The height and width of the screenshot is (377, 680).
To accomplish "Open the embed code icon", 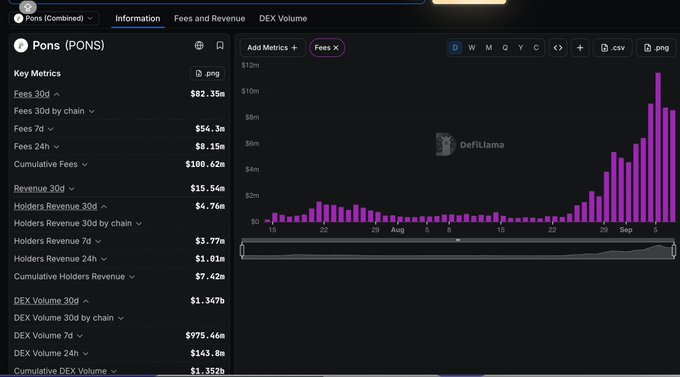I will (x=558, y=48).
